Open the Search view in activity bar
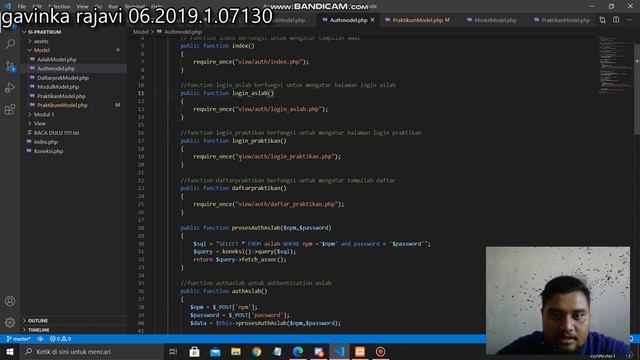Viewport: 640px width, 360px height. [x=10, y=44]
